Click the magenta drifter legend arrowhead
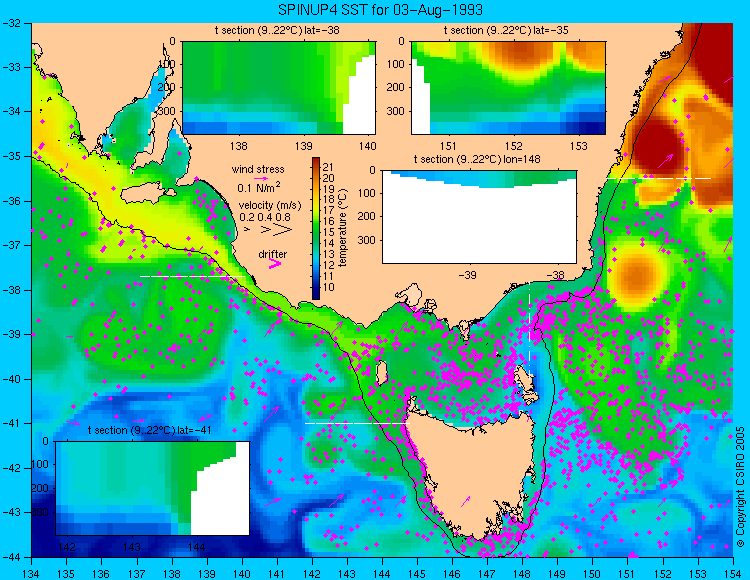The height and width of the screenshot is (580, 750). 275,263
